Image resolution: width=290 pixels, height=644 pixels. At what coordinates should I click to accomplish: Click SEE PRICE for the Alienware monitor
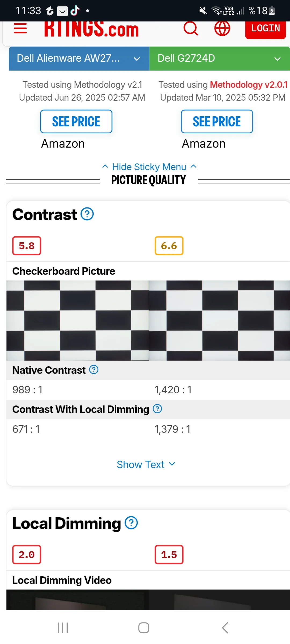76,122
